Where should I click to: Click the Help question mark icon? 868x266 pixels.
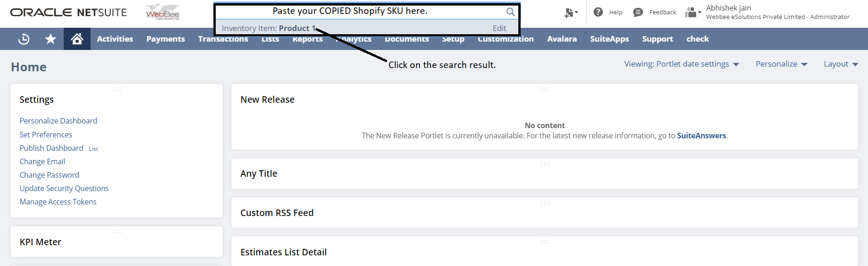click(598, 12)
